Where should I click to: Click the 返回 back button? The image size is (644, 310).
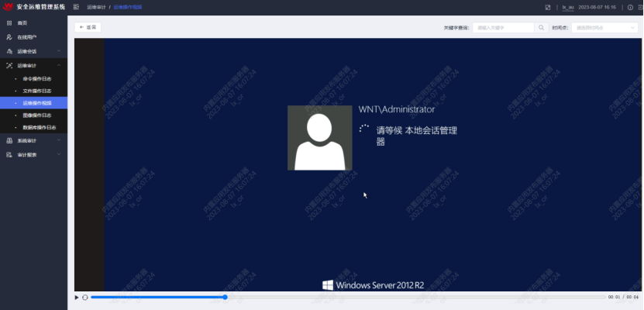pos(88,27)
